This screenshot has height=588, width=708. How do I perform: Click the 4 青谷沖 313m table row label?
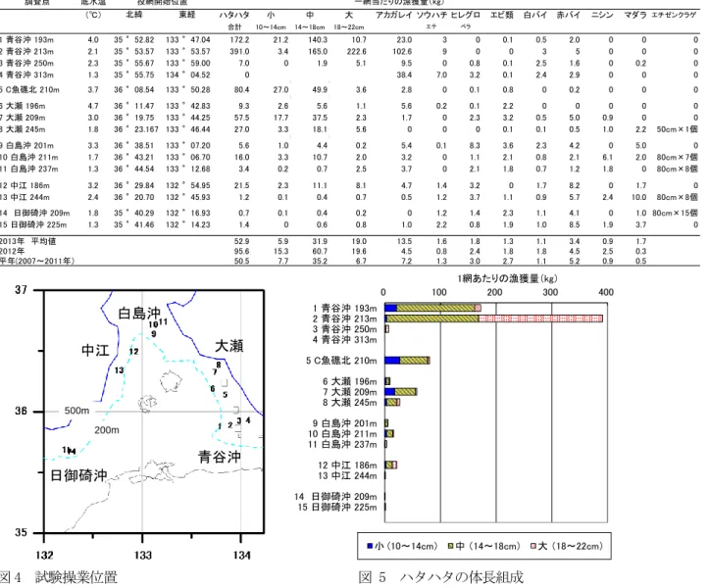tap(27, 74)
